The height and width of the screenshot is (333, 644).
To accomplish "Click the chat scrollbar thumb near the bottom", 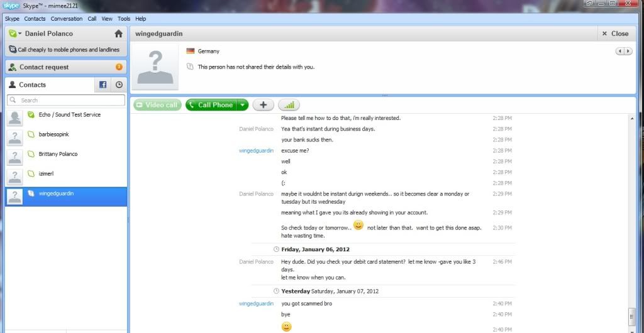I will (x=631, y=317).
